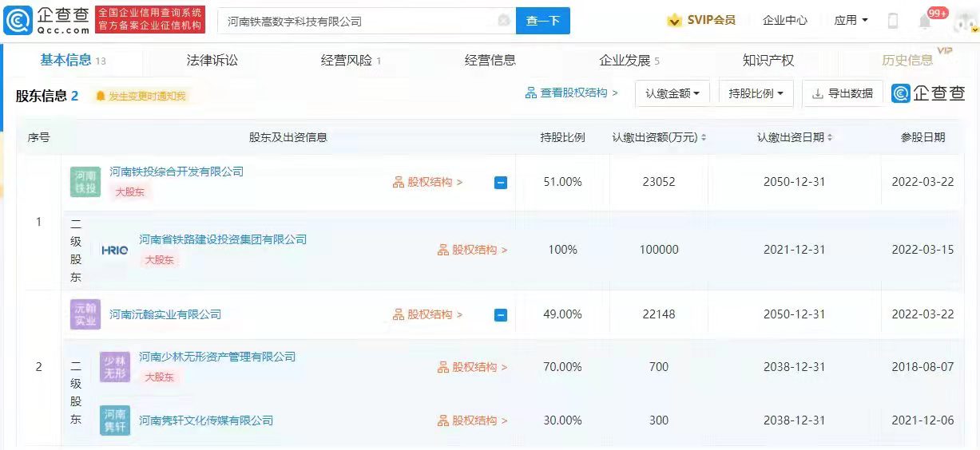Open 河南沅翰实业有限公司 link
The width and height of the screenshot is (980, 450).
(x=165, y=314)
